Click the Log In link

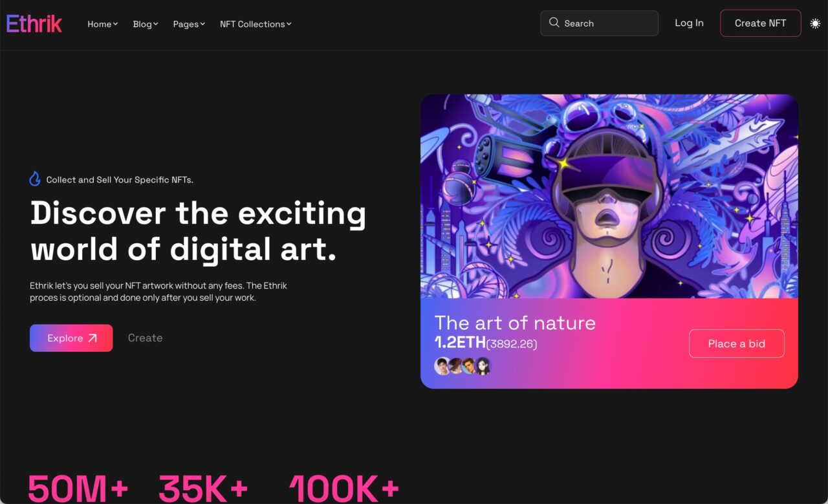coord(689,23)
